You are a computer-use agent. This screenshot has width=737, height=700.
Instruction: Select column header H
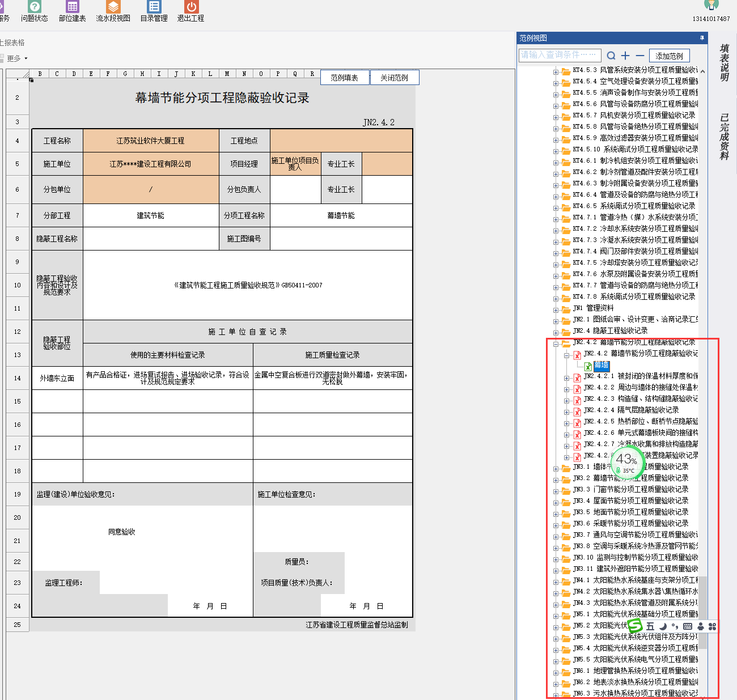[x=142, y=74]
